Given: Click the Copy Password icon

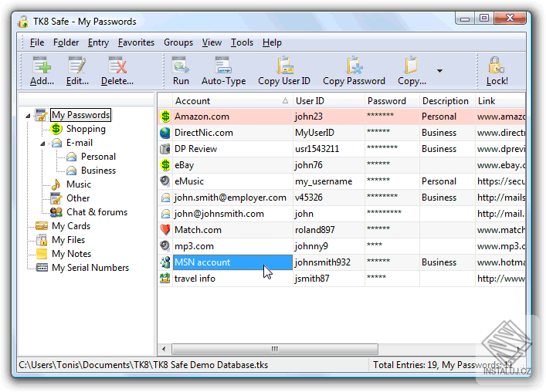Looking at the screenshot, I should (x=354, y=65).
